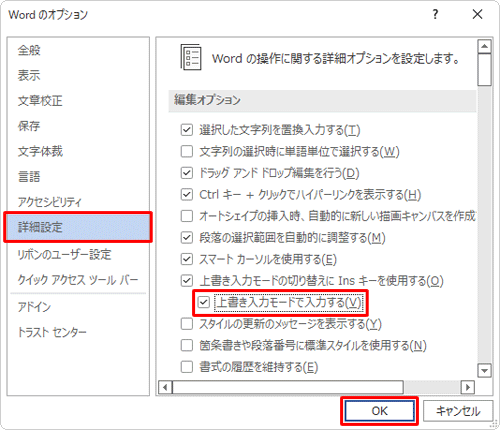Screen dimensions: 500x430
Task: Open the 全般 category
Action: [78, 50]
